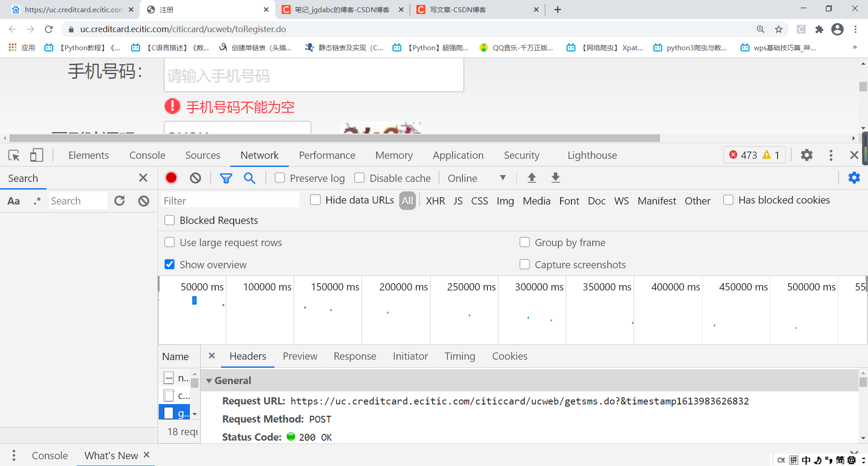Click the browser zoom magnifier icon
868x466 pixels.
point(760,29)
